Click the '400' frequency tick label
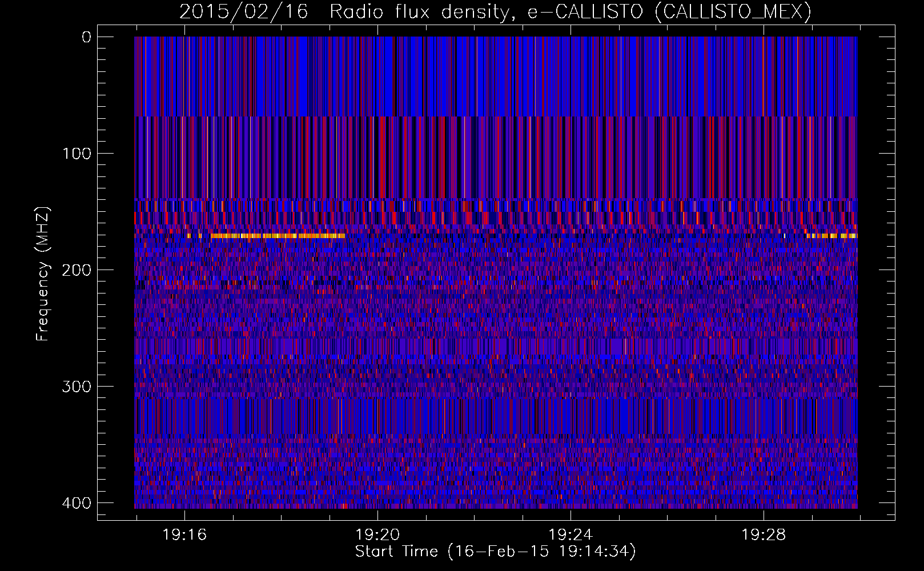924x571 pixels. pyautogui.click(x=77, y=503)
